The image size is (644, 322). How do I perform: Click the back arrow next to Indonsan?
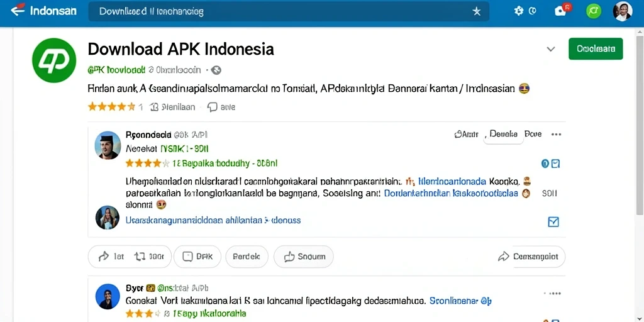(x=18, y=9)
